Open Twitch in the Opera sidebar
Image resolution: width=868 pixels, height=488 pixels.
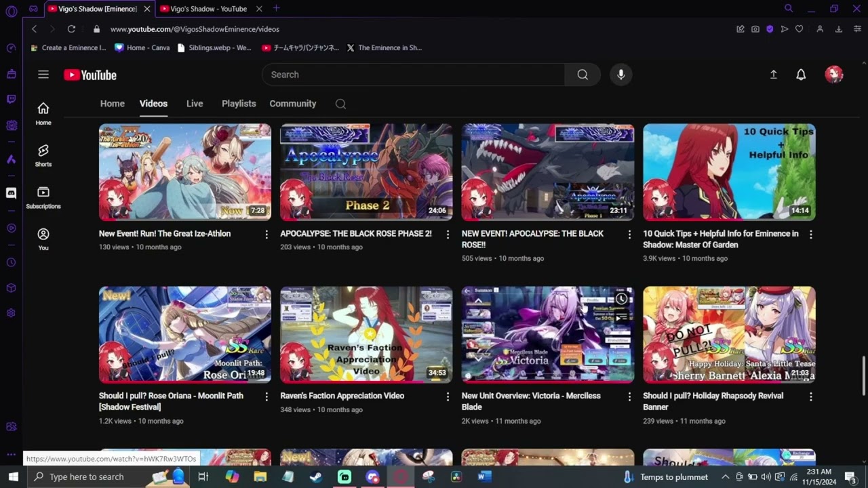11,99
